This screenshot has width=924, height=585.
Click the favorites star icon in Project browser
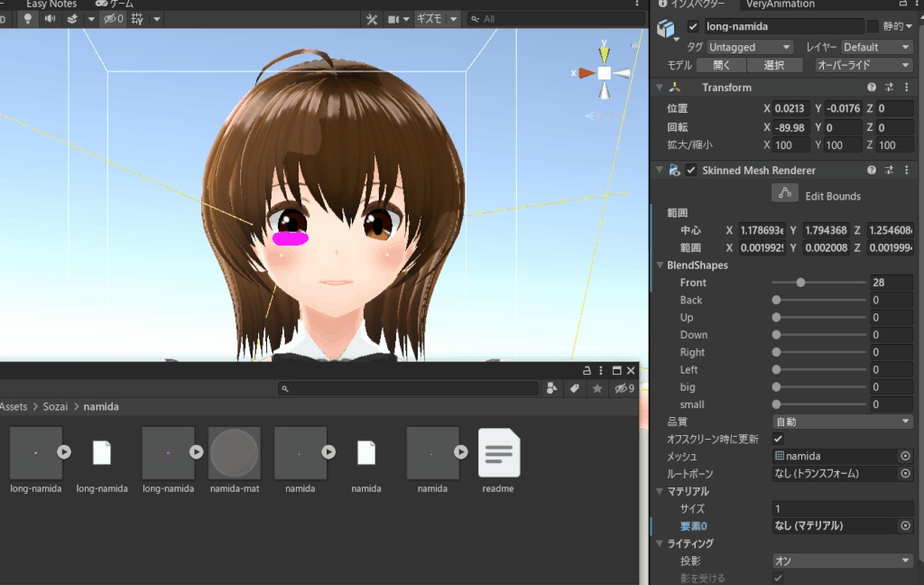tap(597, 388)
